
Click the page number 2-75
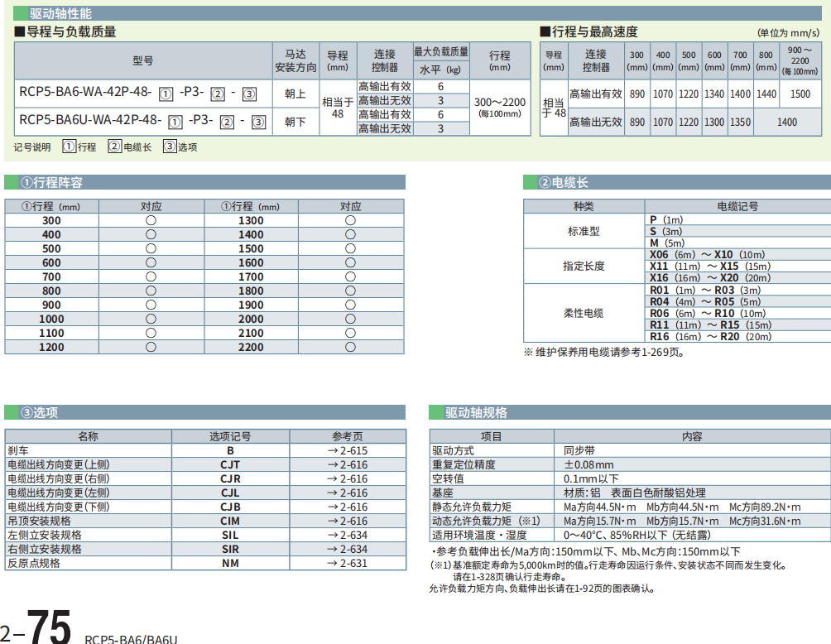(36, 626)
